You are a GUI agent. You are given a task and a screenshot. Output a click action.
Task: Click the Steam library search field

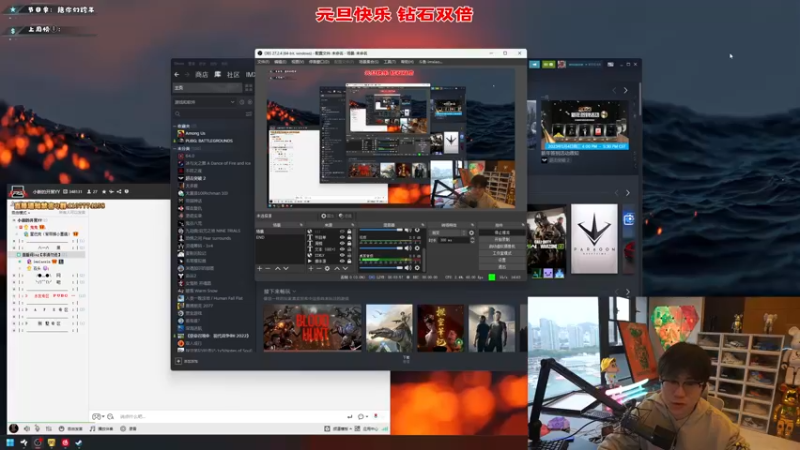point(209,114)
